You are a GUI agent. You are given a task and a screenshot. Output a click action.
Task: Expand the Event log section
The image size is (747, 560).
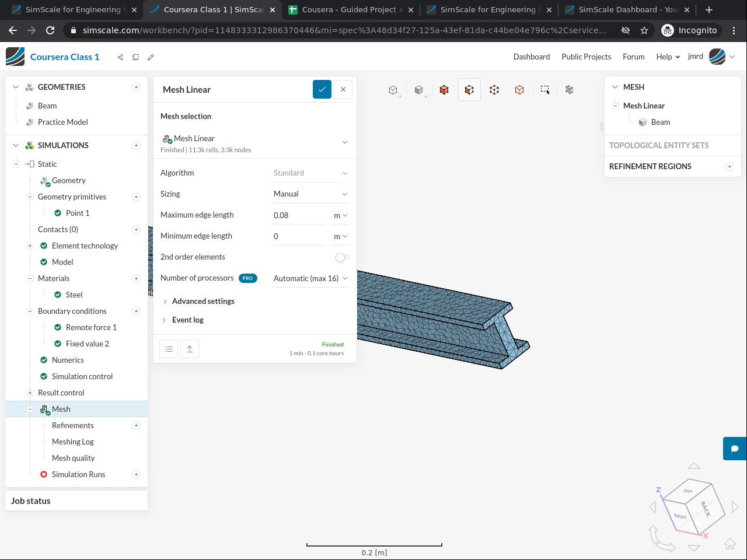point(187,320)
